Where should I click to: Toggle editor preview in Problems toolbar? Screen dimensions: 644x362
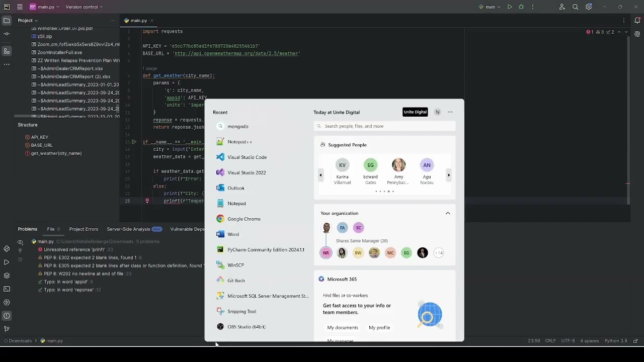pos(20,259)
